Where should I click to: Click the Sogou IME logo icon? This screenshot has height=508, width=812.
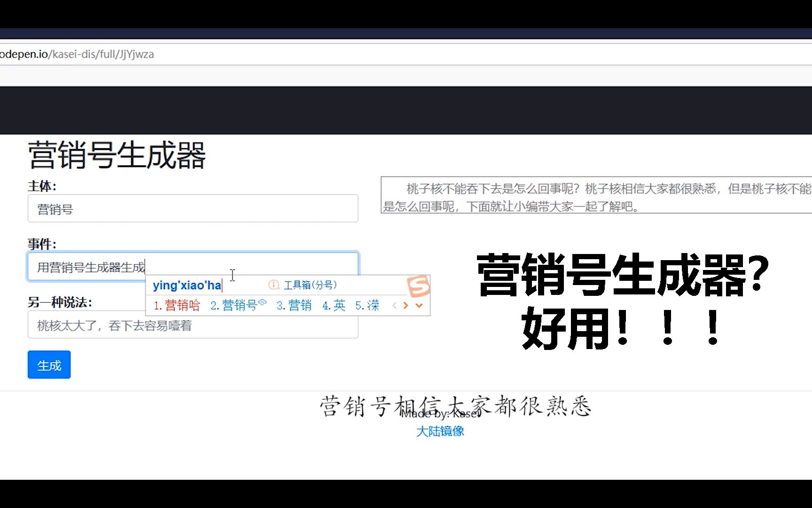[x=418, y=286]
